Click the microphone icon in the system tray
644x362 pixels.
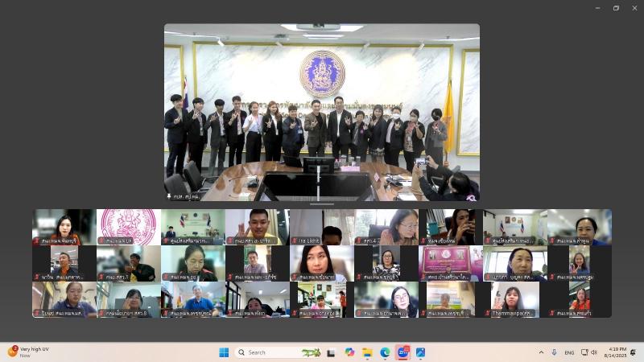click(554, 352)
